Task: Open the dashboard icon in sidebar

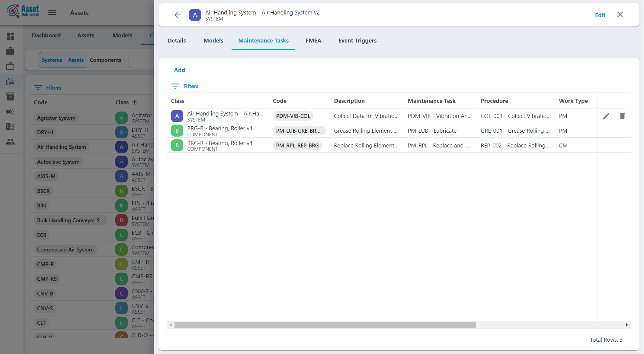Action: pos(10,36)
